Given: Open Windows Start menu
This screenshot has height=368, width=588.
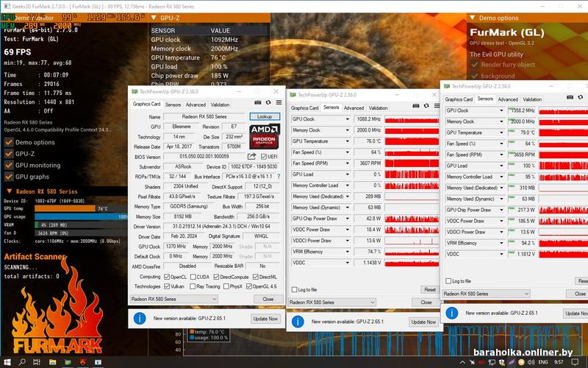Looking at the screenshot, I should (7, 362).
